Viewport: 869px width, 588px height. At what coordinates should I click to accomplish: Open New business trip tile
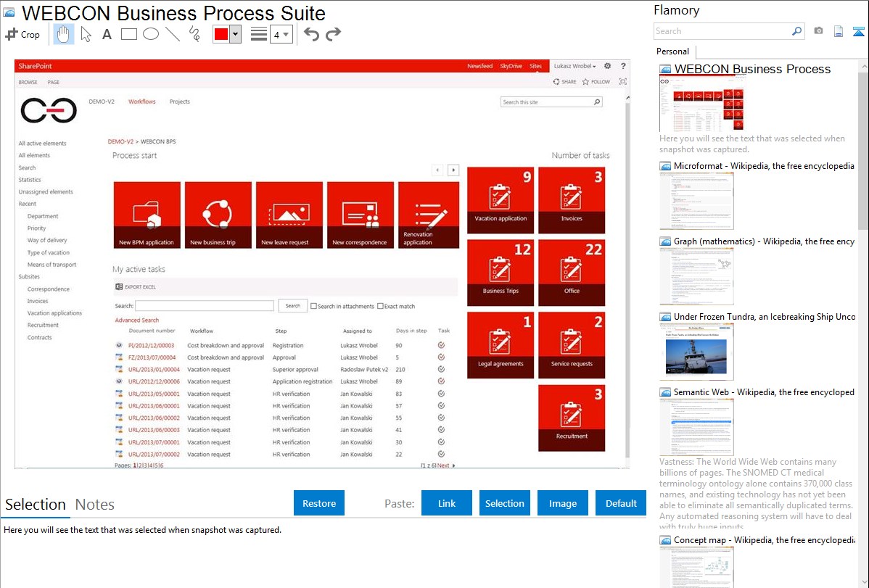click(x=218, y=215)
